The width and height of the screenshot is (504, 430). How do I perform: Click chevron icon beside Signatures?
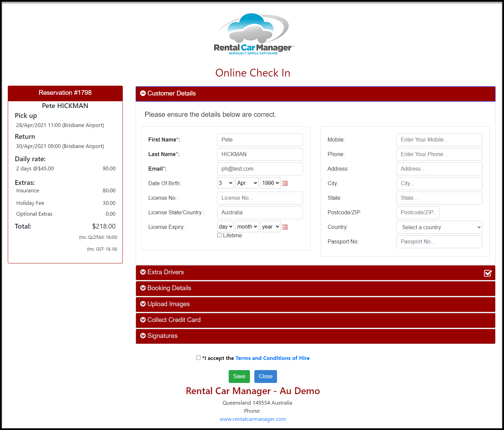(143, 336)
